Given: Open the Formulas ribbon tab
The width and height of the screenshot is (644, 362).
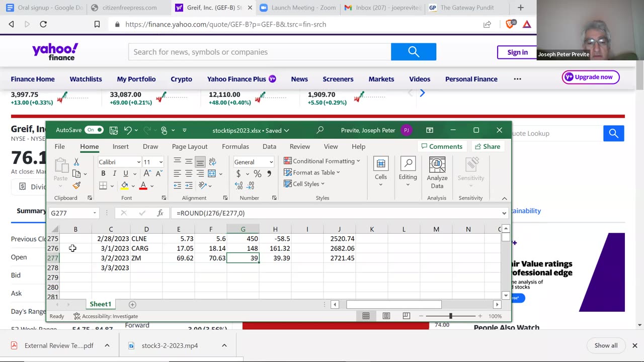Looking at the screenshot, I should coord(235,146).
